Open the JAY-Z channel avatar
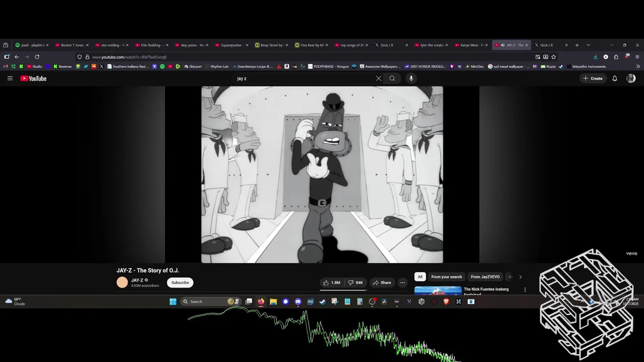Image resolution: width=644 pixels, height=362 pixels. click(x=122, y=283)
